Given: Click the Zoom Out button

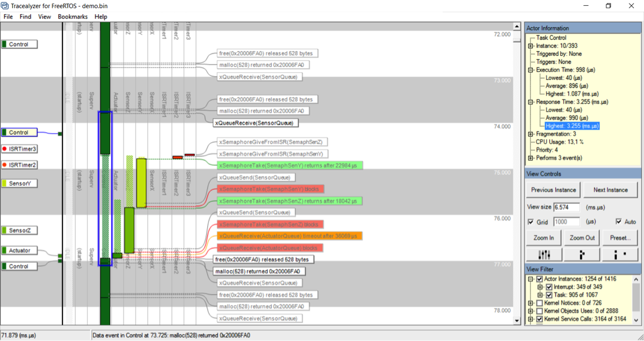Looking at the screenshot, I should coord(582,238).
